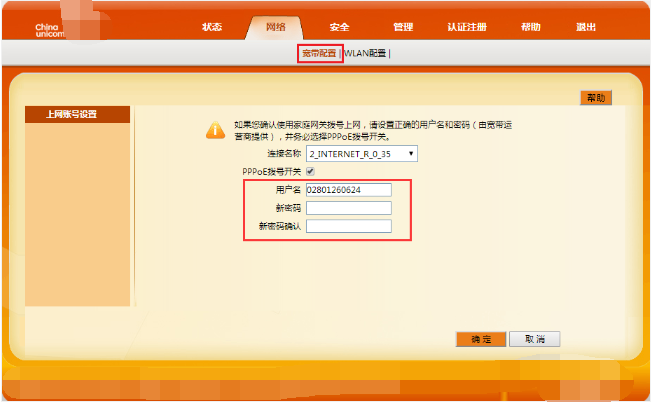Open 帮助 in the top navigation bar
Screen dimensions: 651x402
530,27
